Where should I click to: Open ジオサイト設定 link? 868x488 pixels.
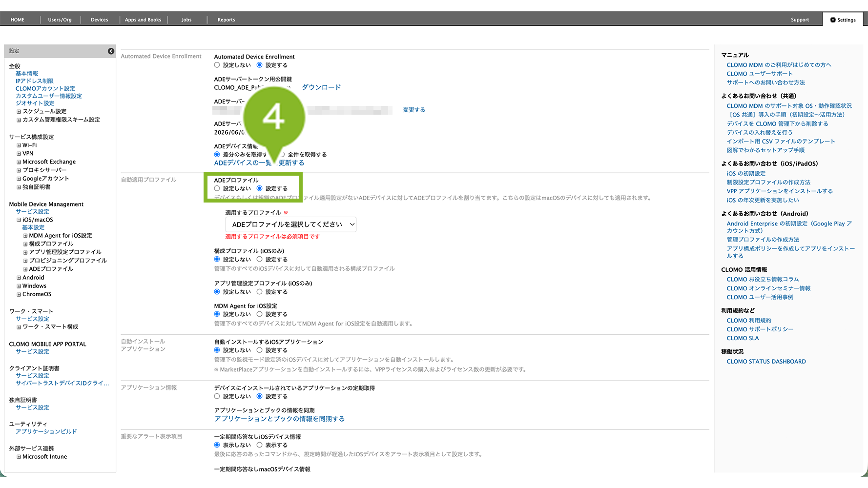coord(35,103)
